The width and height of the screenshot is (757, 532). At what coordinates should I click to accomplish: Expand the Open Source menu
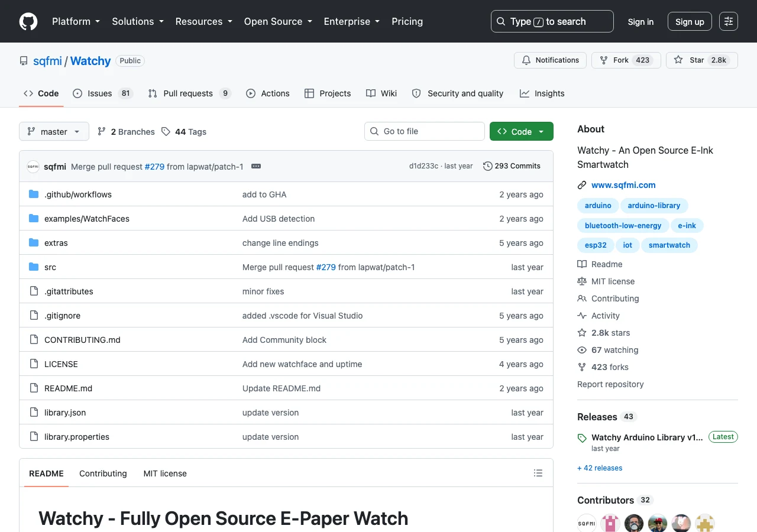tap(279, 21)
